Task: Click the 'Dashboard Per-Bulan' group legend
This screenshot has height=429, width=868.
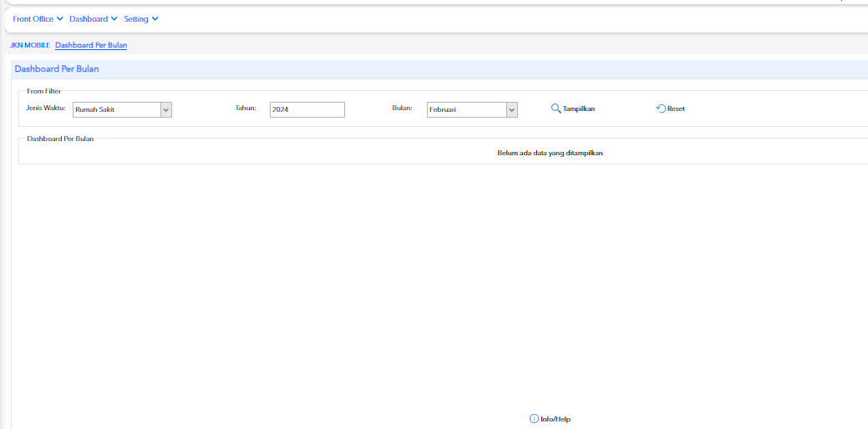Action: pos(60,139)
